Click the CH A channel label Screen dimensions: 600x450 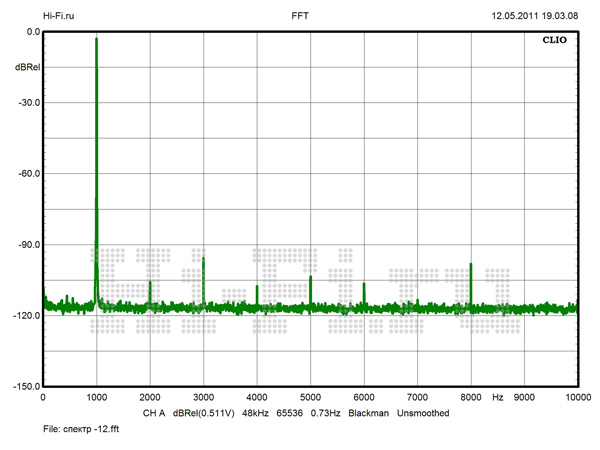153,413
